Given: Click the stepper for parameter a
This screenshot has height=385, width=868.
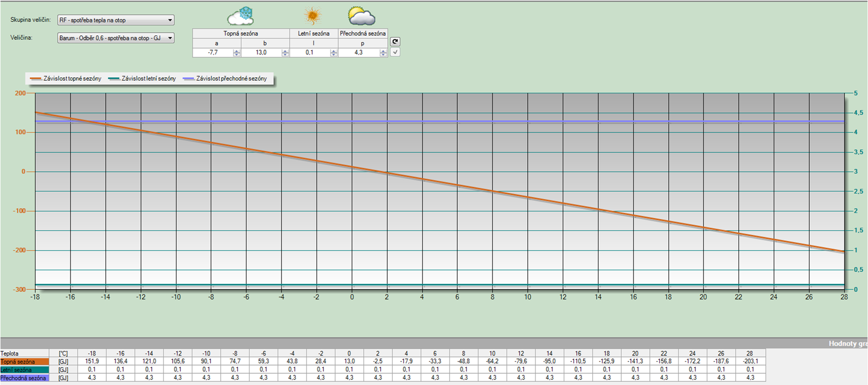Looking at the screenshot, I should pos(237,53).
